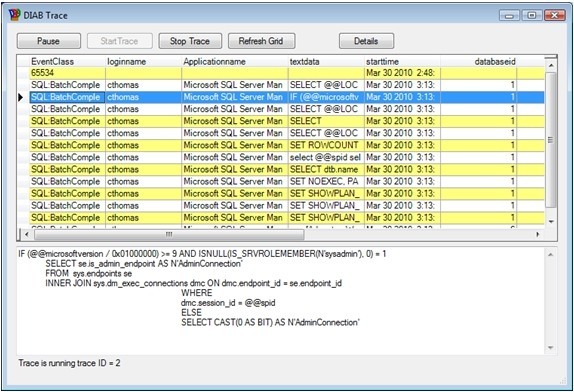Click the 'SELECT CAST(0 AS BIT)' line in text box
This screenshot has width=574, height=392.
click(270, 322)
